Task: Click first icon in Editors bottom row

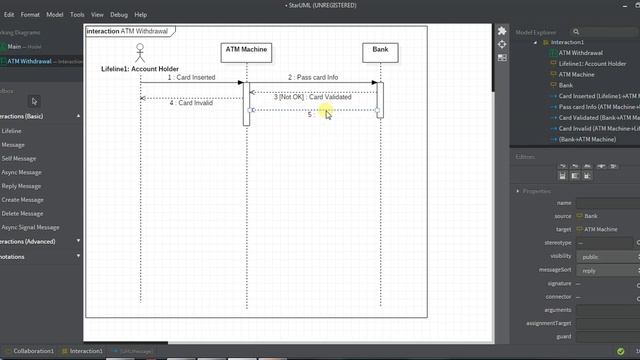Action: (x=562, y=176)
